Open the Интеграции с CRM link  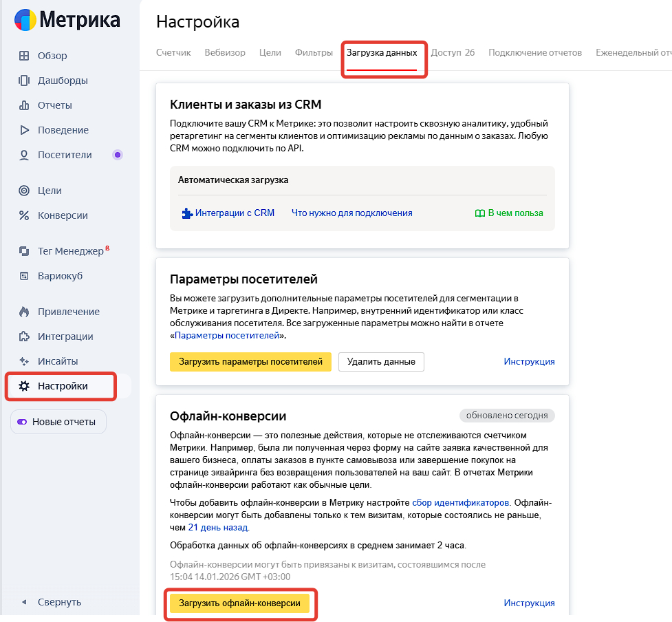click(x=235, y=213)
